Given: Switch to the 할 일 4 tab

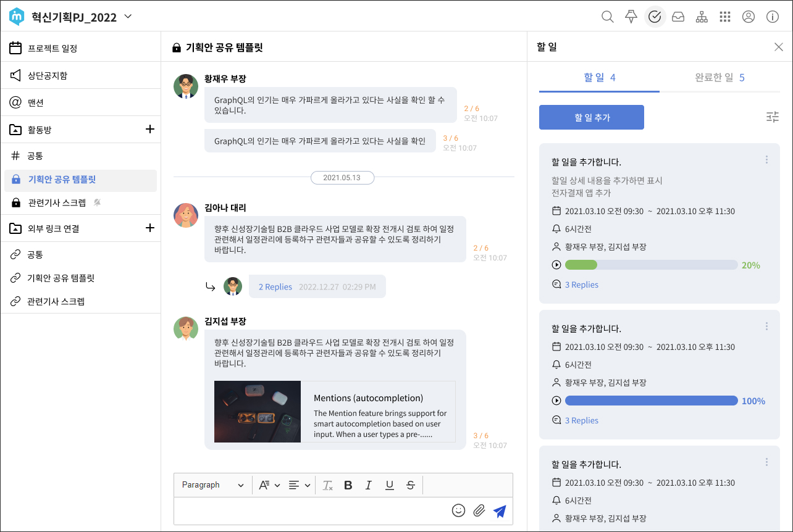Looking at the screenshot, I should coord(599,78).
